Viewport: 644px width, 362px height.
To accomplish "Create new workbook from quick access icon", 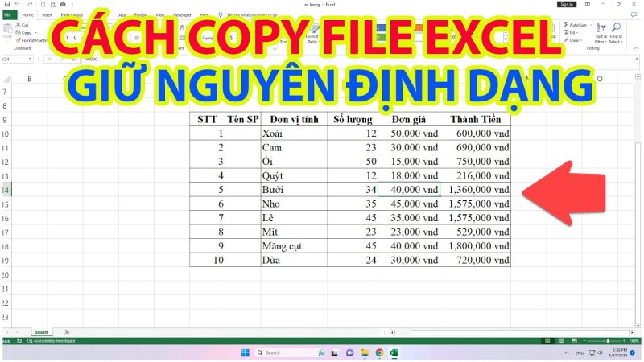I will point(43,4).
